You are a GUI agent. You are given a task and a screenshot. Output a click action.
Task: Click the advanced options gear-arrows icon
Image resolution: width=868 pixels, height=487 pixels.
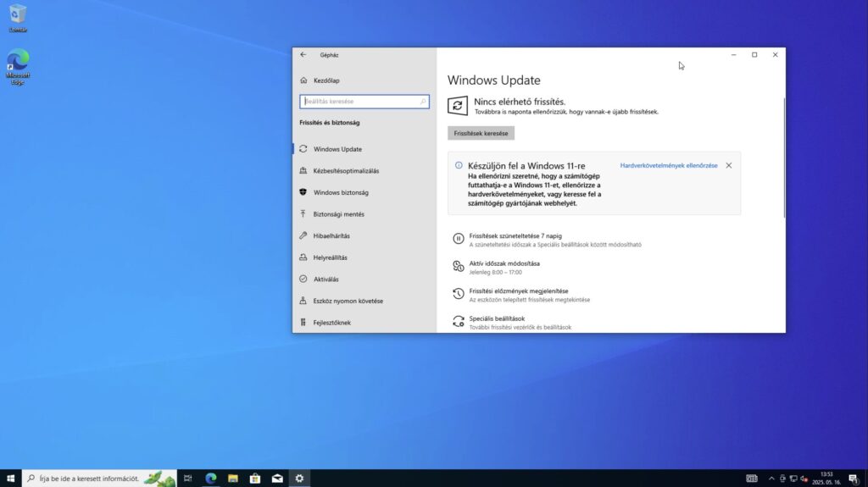458,321
